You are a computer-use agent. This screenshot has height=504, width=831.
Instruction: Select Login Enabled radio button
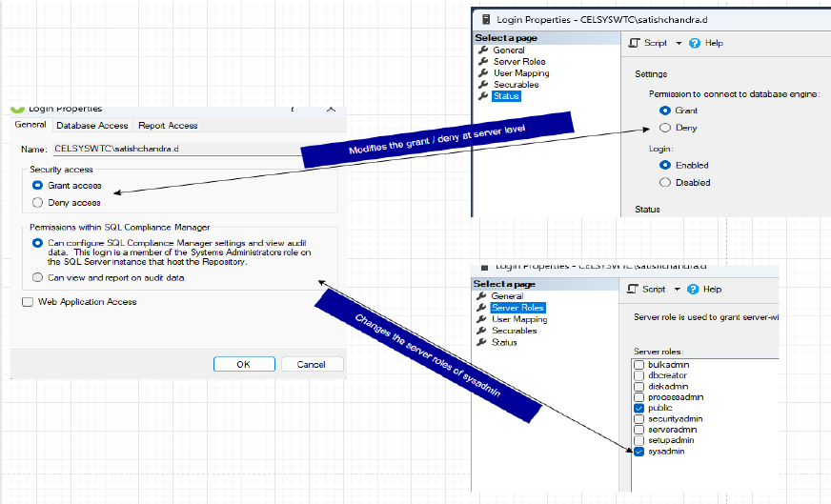click(665, 165)
